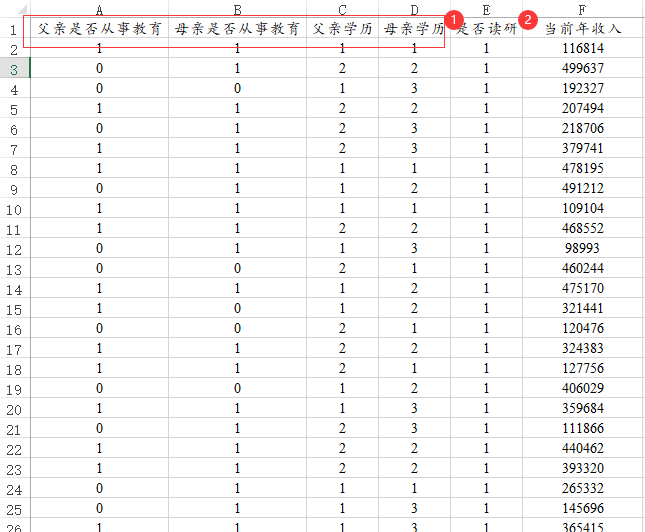Select the row 20 header
Image resolution: width=645 pixels, height=532 pixels.
14,409
